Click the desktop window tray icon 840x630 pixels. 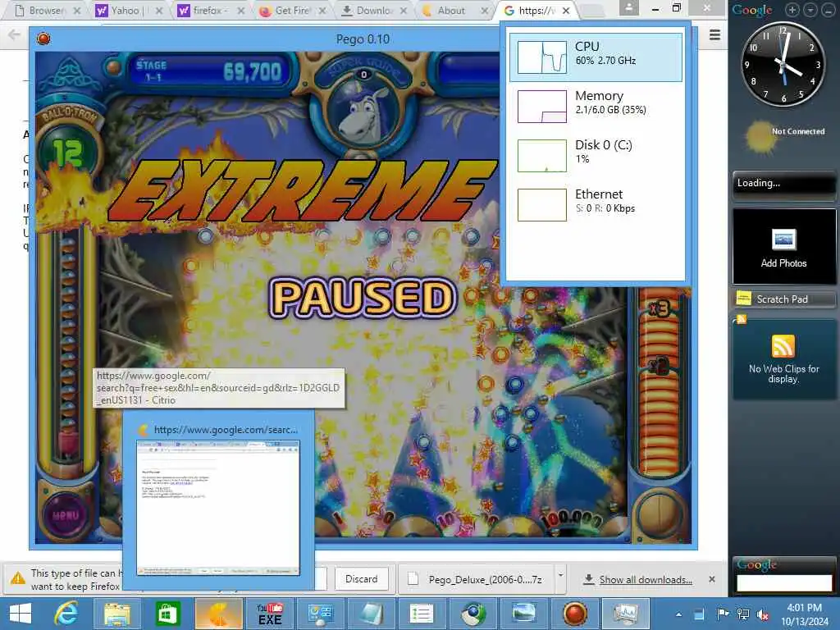point(699,614)
